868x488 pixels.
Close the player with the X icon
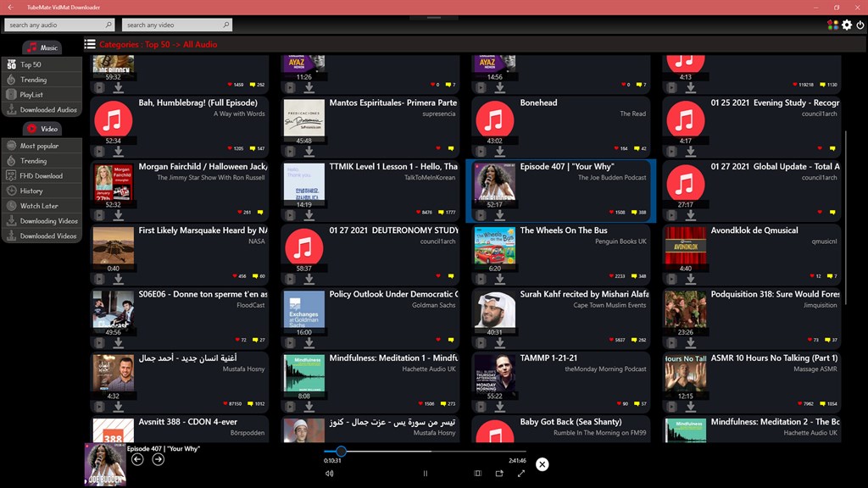pyautogui.click(x=542, y=463)
